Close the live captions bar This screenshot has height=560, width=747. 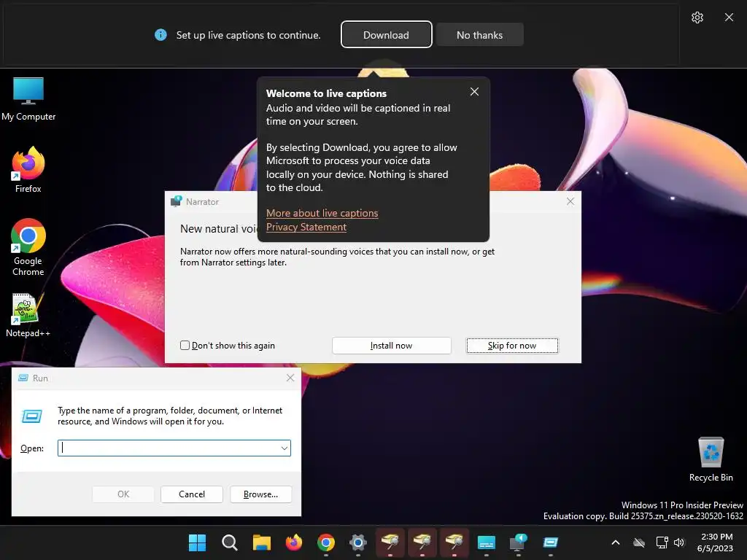[x=729, y=17]
